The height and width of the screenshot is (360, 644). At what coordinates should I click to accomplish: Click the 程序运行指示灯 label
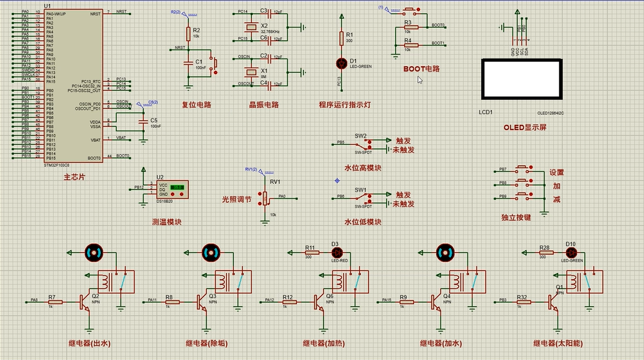pyautogui.click(x=345, y=105)
